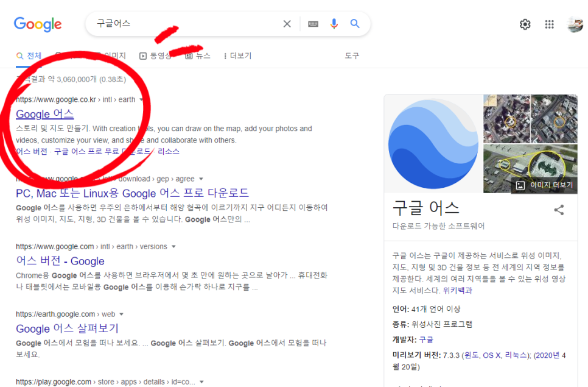The height and width of the screenshot is (387, 588).
Task: Open the account profile picture
Action: pyautogui.click(x=575, y=24)
